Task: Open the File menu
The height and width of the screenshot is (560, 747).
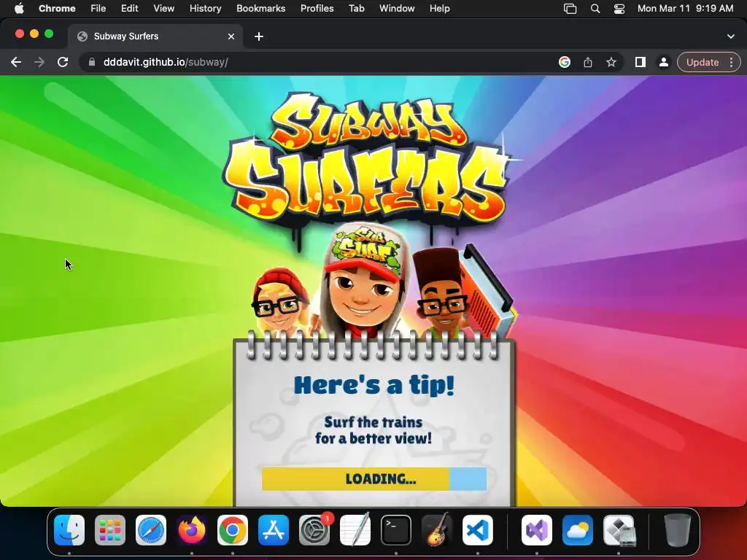Action: click(98, 9)
